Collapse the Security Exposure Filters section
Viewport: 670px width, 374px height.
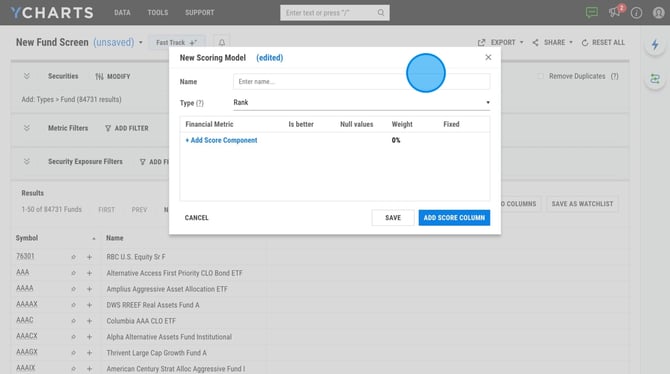tap(26, 162)
